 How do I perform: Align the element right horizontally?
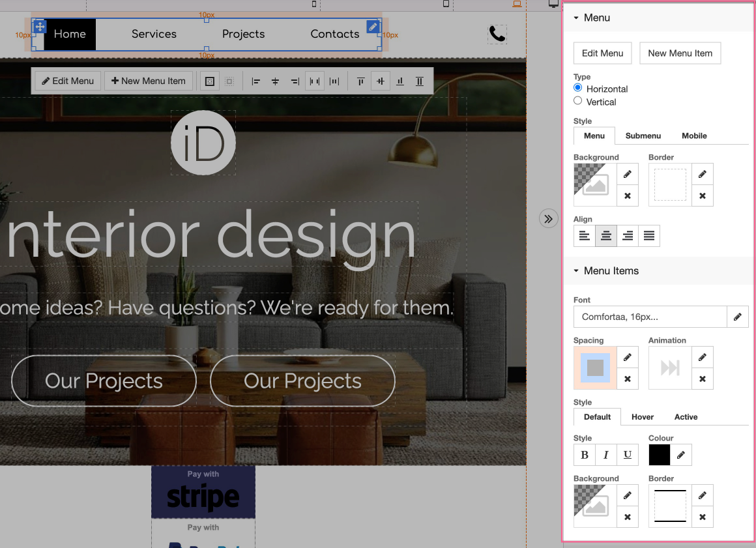[x=295, y=81]
